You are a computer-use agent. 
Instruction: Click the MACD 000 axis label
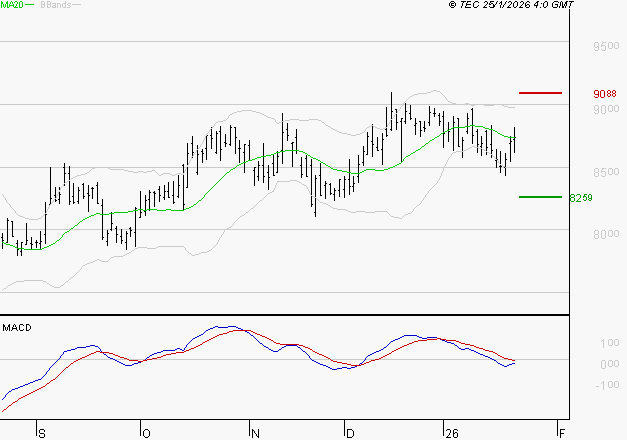tap(609, 364)
